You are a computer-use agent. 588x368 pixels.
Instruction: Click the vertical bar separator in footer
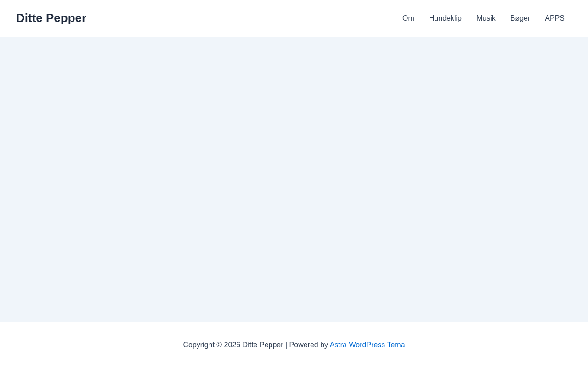click(286, 345)
